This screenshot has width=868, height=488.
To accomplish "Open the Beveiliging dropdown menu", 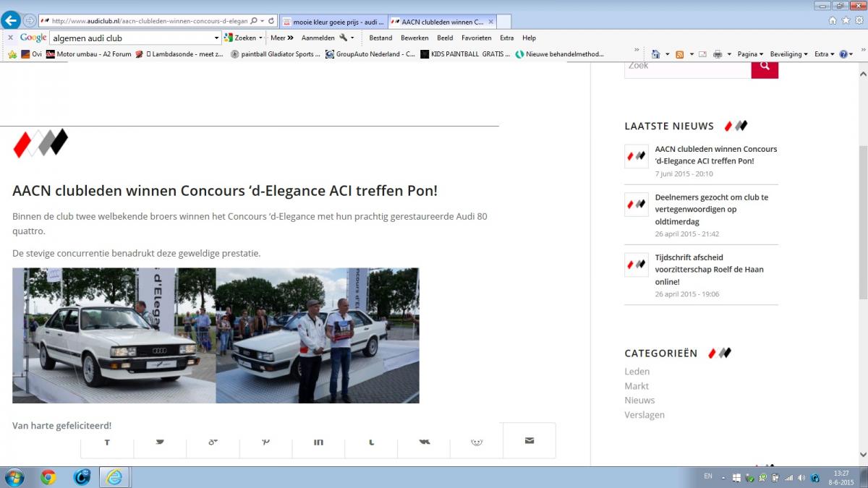I will [788, 54].
